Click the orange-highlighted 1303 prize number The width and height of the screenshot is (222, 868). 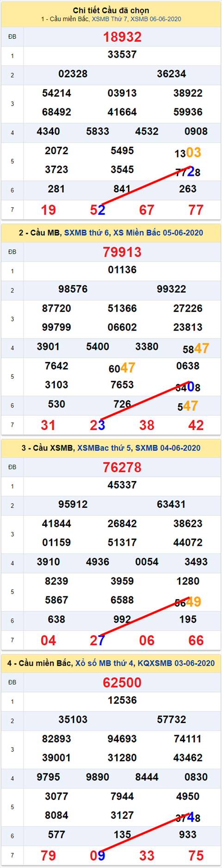click(188, 153)
